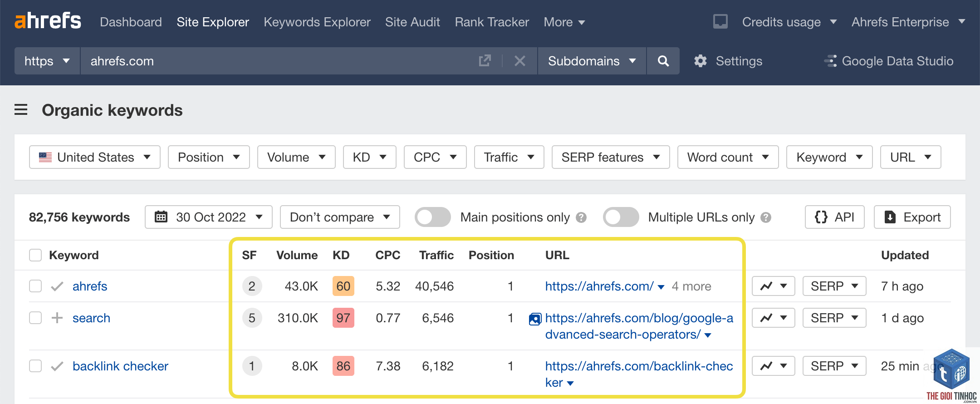Open the Volume filter dropdown
The width and height of the screenshot is (980, 404).
pyautogui.click(x=296, y=157)
